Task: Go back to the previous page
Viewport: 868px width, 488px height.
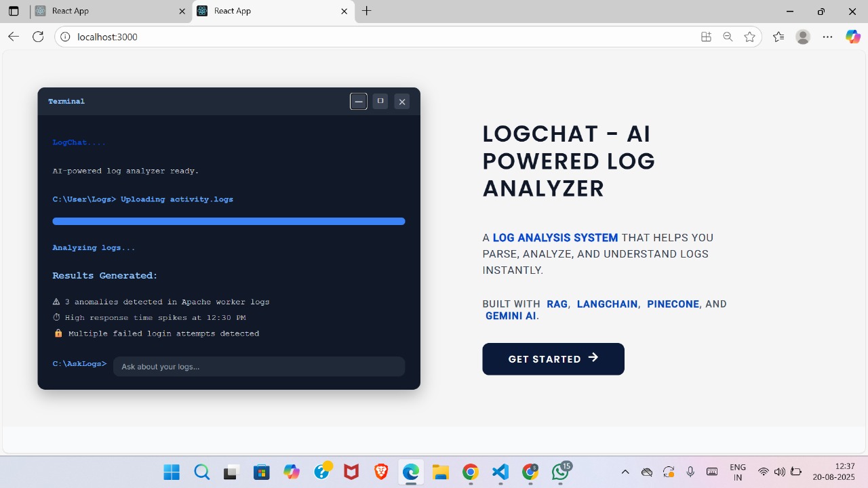Action: tap(14, 37)
